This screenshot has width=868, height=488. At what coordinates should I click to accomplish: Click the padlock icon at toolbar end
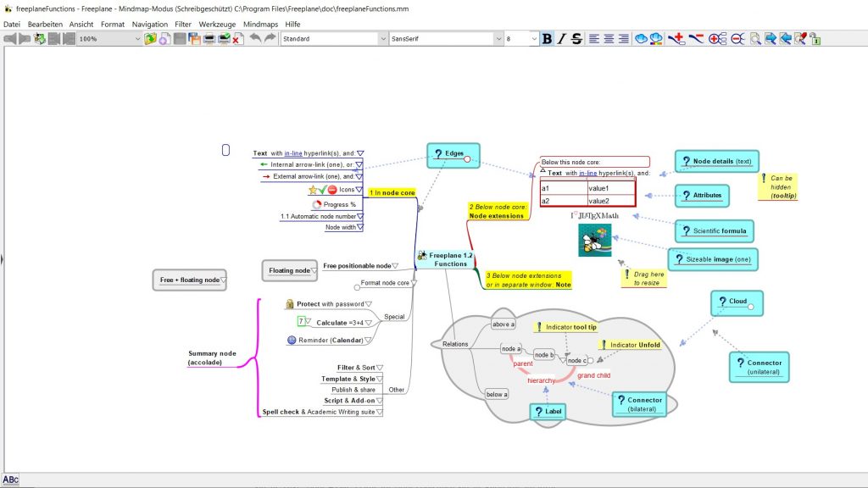[815, 39]
